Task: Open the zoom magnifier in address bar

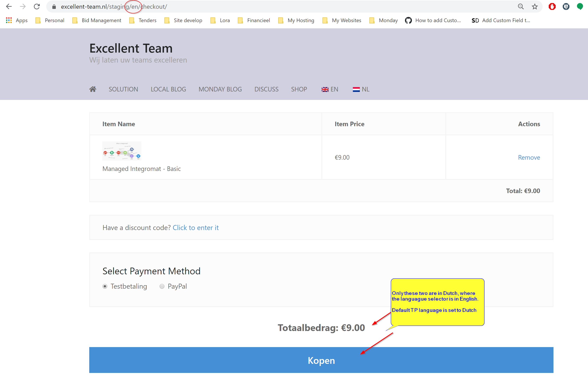Action: point(520,7)
